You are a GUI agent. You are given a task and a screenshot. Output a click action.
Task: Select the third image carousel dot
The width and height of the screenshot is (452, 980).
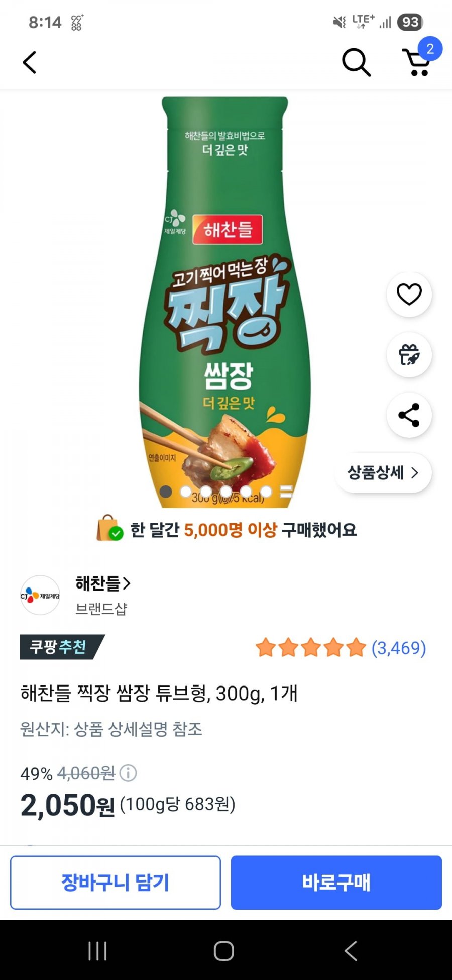click(206, 492)
